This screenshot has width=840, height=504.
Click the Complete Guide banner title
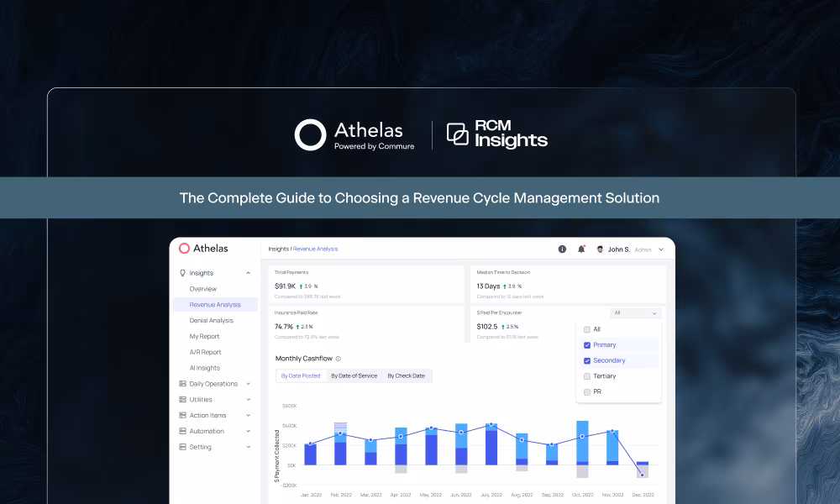click(419, 198)
